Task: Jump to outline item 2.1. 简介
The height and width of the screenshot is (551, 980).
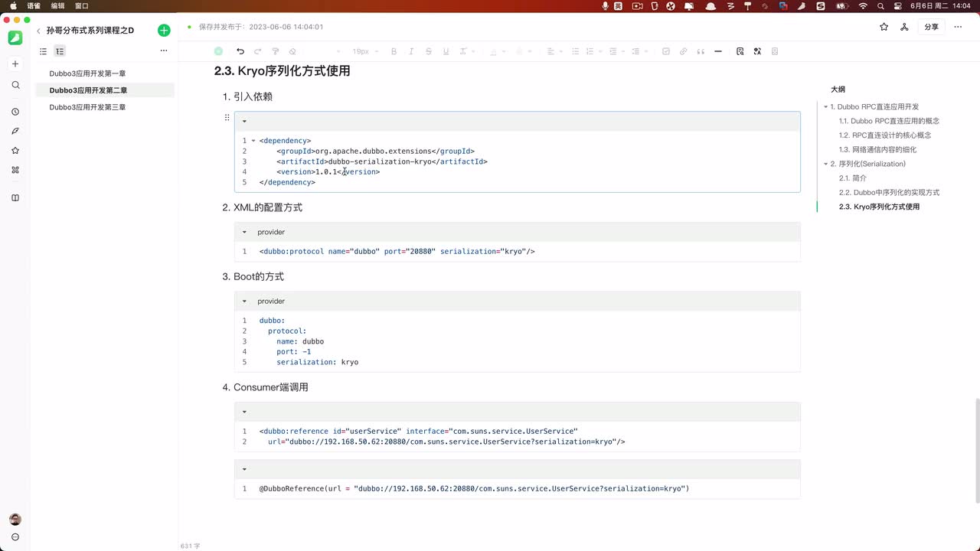Action: click(x=853, y=178)
